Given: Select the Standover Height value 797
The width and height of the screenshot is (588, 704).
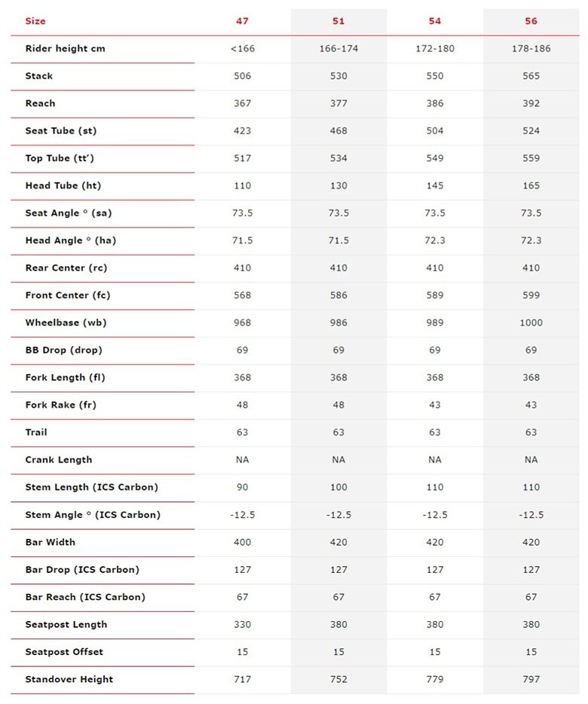Looking at the screenshot, I should point(531,680).
